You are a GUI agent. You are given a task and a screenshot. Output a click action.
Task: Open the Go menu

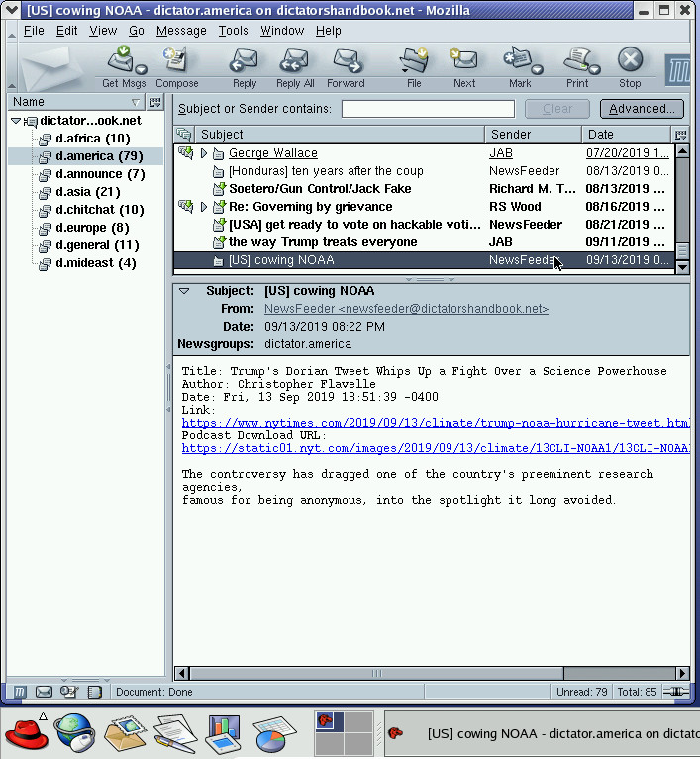click(x=136, y=31)
